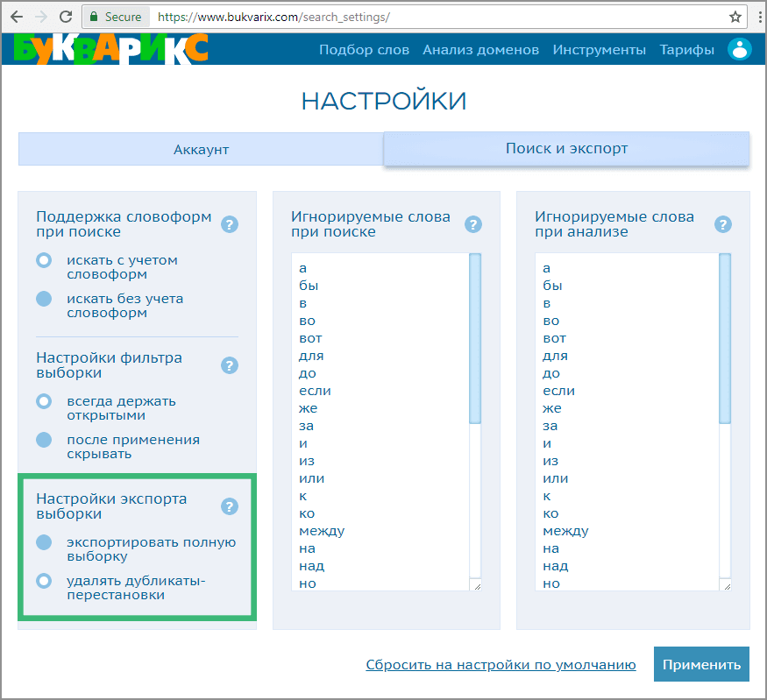Click resize handle of search ignored words box
The width and height of the screenshot is (767, 700).
(x=477, y=585)
